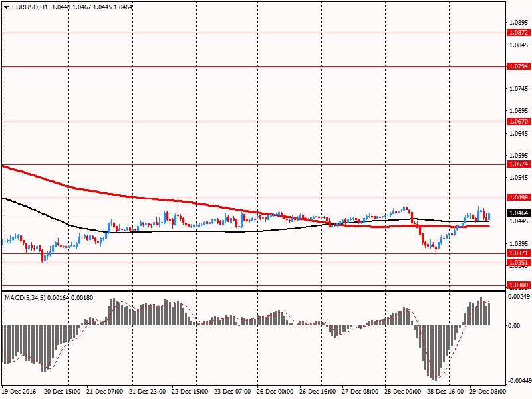
Task: Click the MACD scale value -0.00449
Action: 519,381
